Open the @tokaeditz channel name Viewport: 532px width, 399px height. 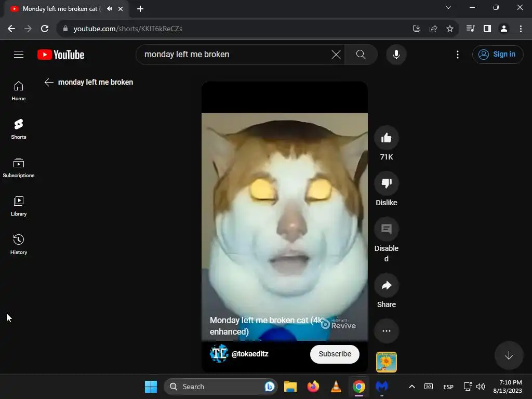(250, 354)
